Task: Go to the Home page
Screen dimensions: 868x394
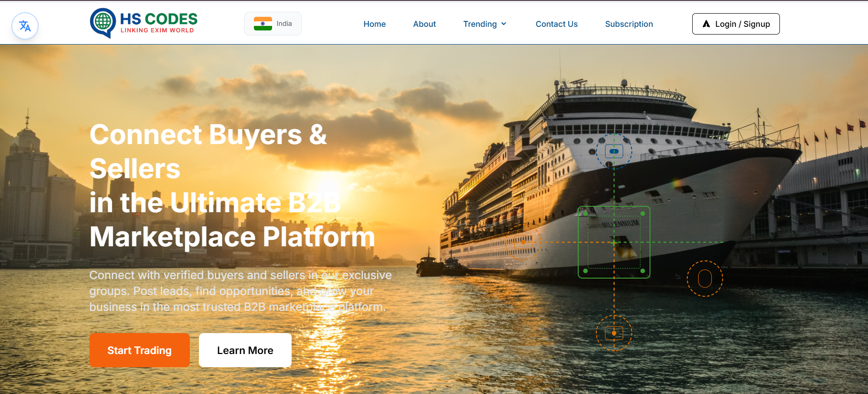Action: coord(375,24)
